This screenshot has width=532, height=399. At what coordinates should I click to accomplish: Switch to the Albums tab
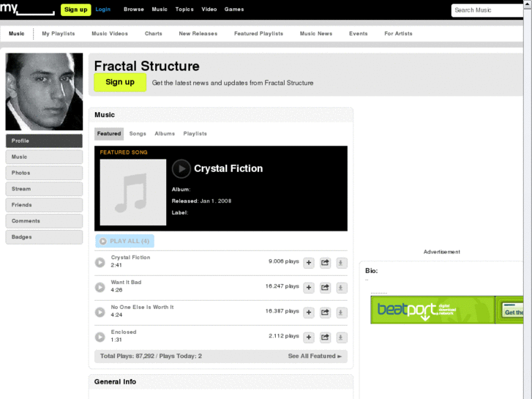click(x=165, y=134)
